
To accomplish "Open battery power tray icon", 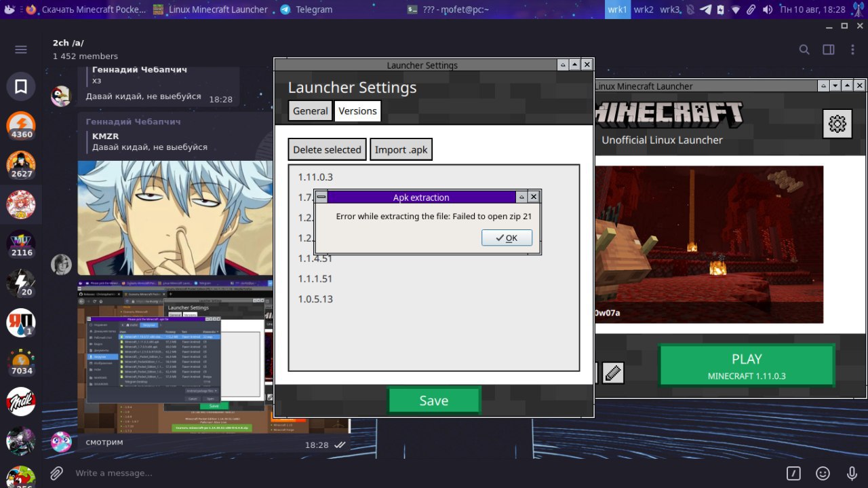I will pos(721,10).
